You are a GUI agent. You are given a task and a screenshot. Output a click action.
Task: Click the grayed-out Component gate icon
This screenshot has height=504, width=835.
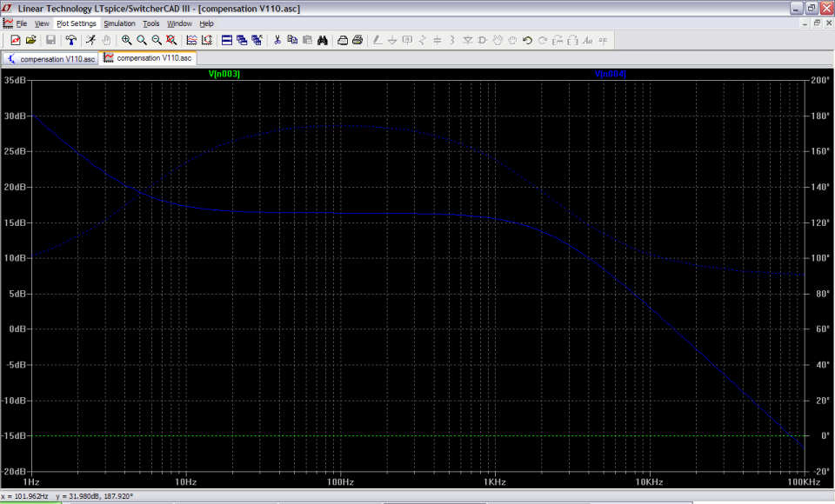point(483,40)
